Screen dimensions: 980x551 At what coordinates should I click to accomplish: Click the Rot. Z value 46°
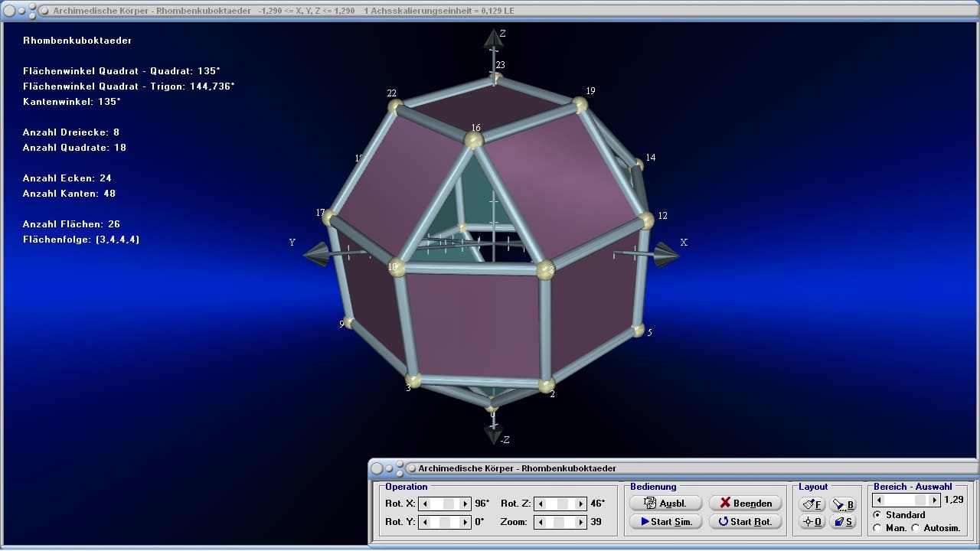click(598, 504)
